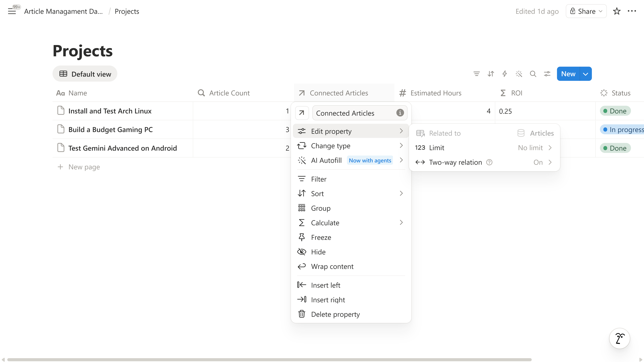This screenshot has width=644, height=362.
Task: Select the Default view tab
Action: (85, 74)
